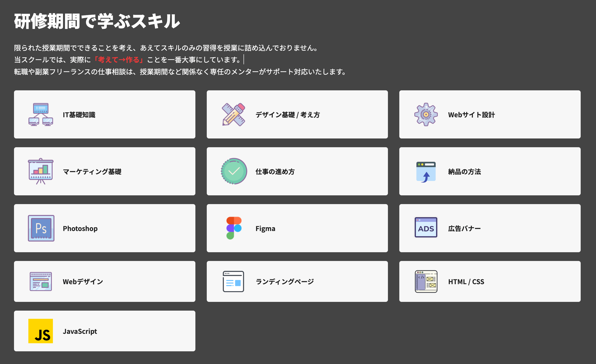Click the マーケティング基礎 card text
This screenshot has width=596, height=364.
pyautogui.click(x=92, y=172)
